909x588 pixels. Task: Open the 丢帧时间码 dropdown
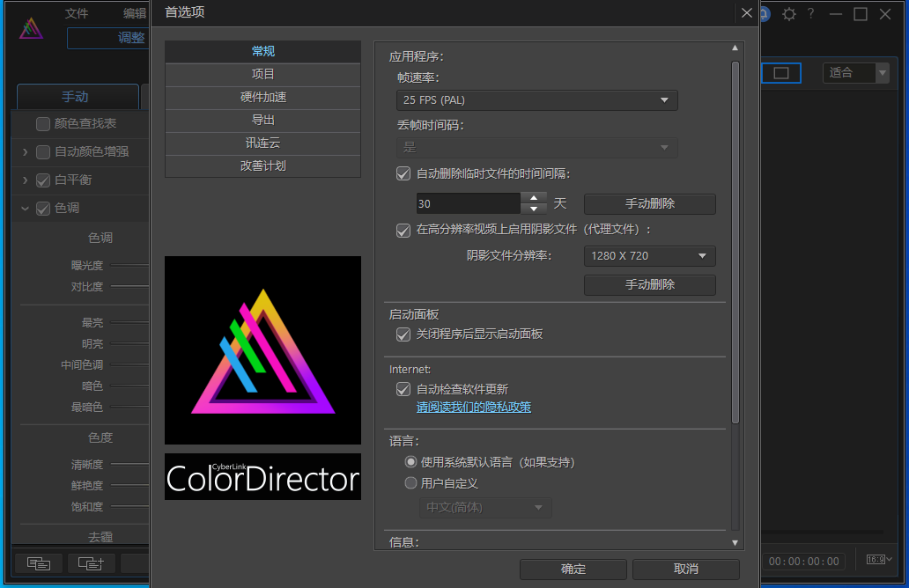(x=536, y=148)
